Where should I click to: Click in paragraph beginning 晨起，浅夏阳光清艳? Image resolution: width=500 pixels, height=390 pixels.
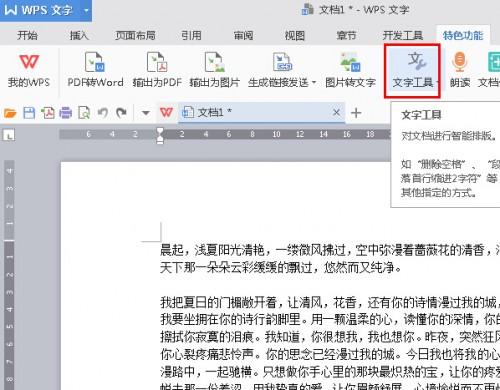pyautogui.click(x=330, y=250)
